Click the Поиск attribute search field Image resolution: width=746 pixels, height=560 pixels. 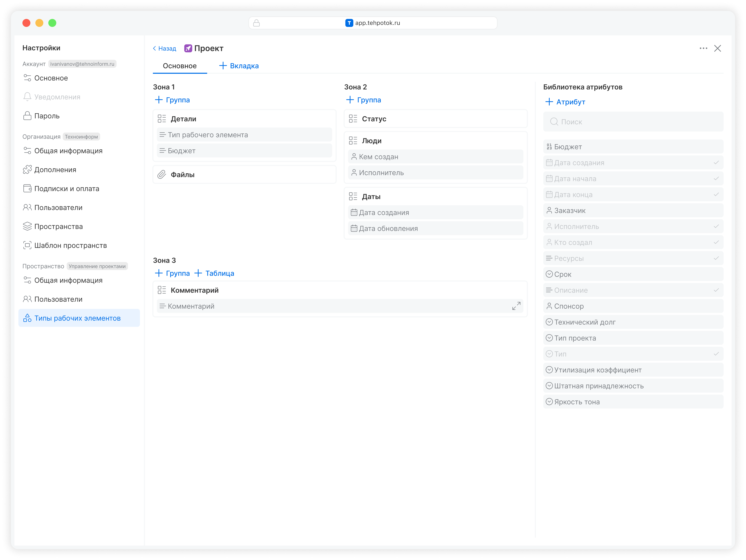tap(633, 122)
